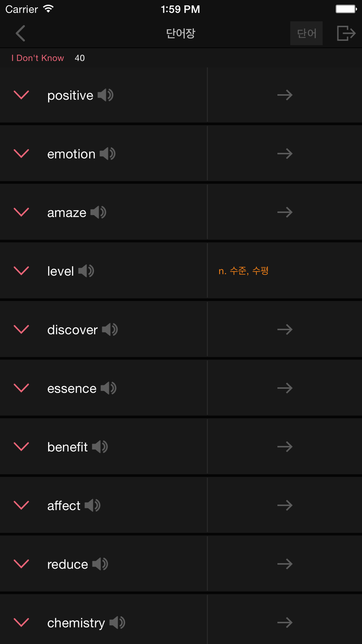Expand the red chevron for emotion
The width and height of the screenshot is (362, 644).
(21, 154)
